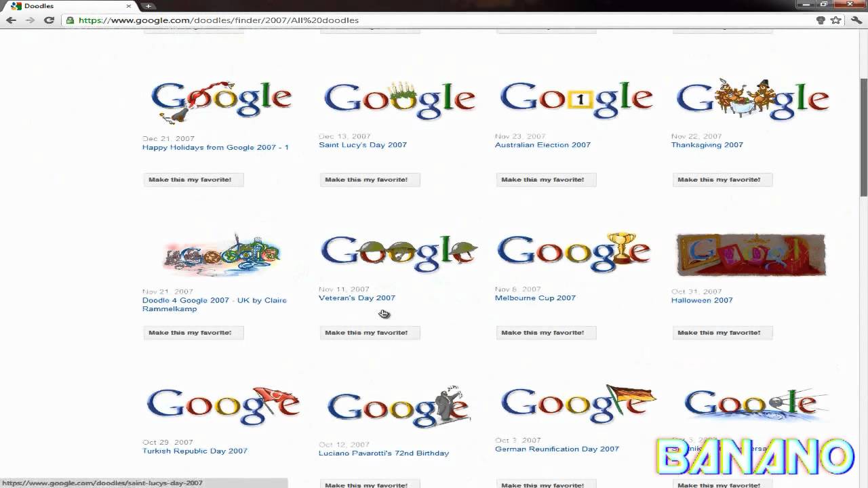
Task: Favorite the Happy Holidays 2007 doodle
Action: 193,180
